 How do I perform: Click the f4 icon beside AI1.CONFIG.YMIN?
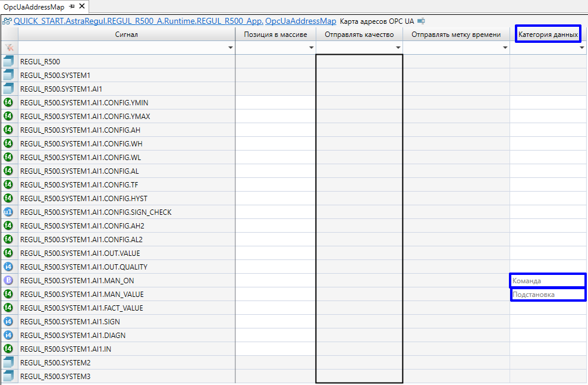(8, 102)
